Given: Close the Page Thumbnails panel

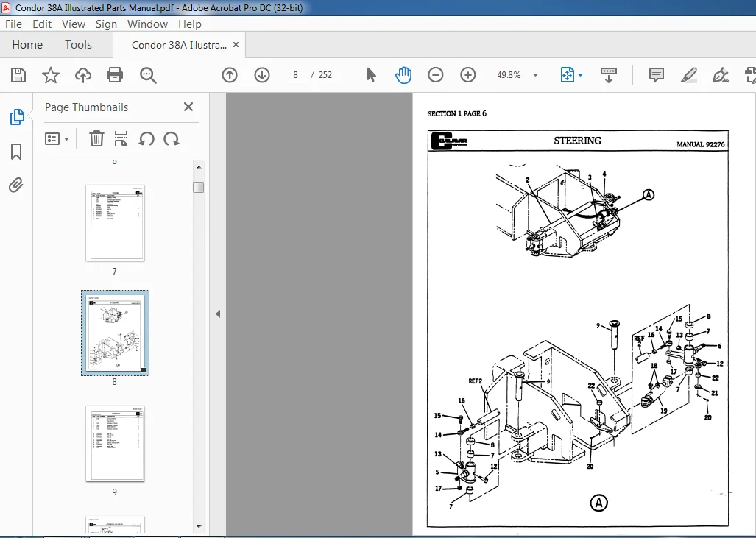Looking at the screenshot, I should coord(188,107).
